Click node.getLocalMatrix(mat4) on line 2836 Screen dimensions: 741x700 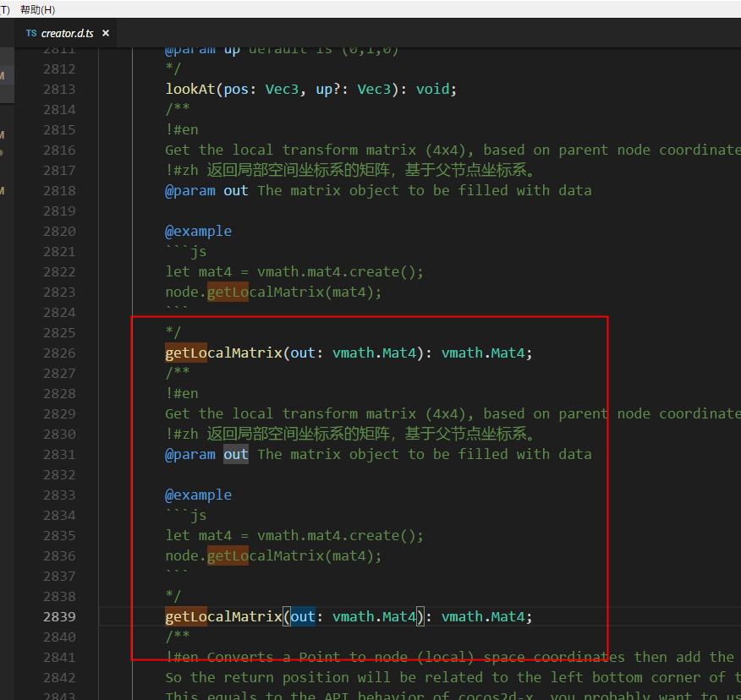(273, 556)
